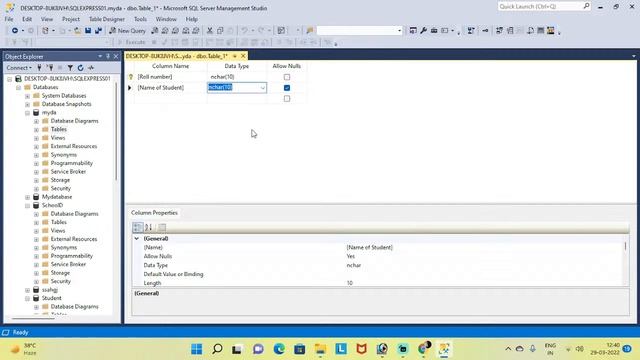
Task: Collapse the (General) properties section
Action: pyautogui.click(x=137, y=238)
